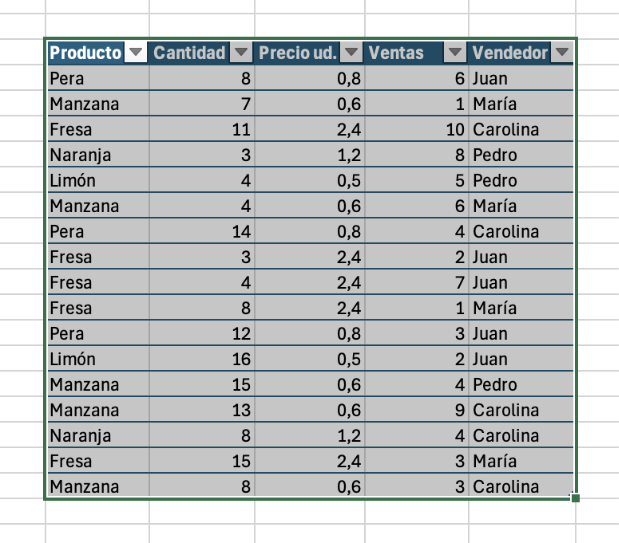
Task: Open the Producto column filter dropdown
Action: coord(136,53)
